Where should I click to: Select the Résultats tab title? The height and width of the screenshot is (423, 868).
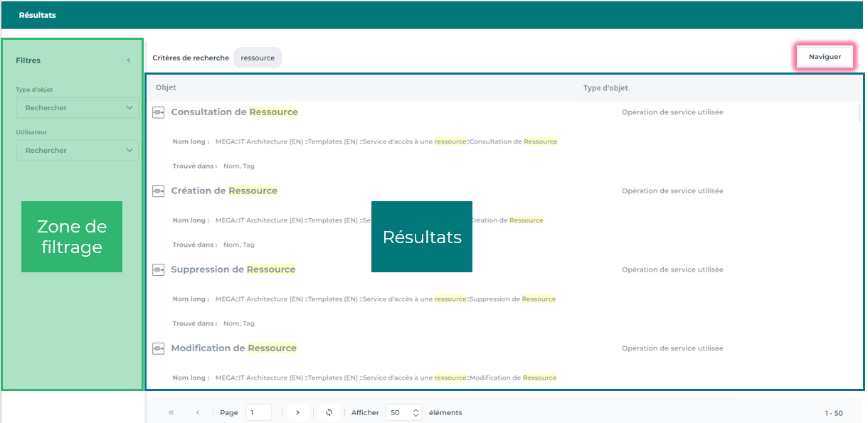[x=38, y=15]
